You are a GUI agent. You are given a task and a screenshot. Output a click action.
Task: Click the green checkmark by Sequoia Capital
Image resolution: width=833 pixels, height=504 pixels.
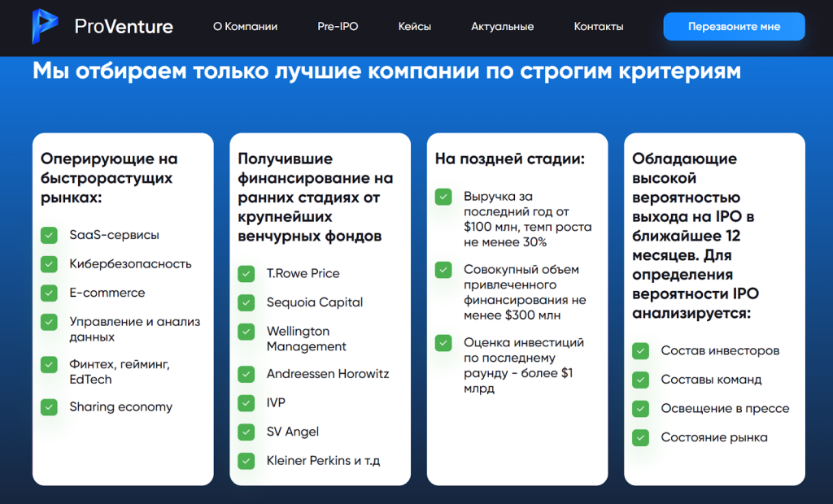tap(246, 302)
